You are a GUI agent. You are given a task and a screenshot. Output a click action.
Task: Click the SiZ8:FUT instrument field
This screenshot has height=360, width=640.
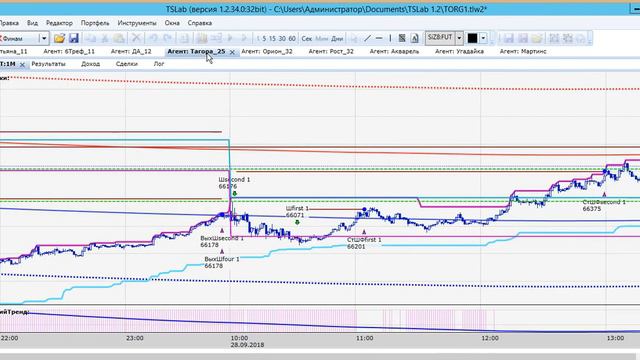[440, 38]
